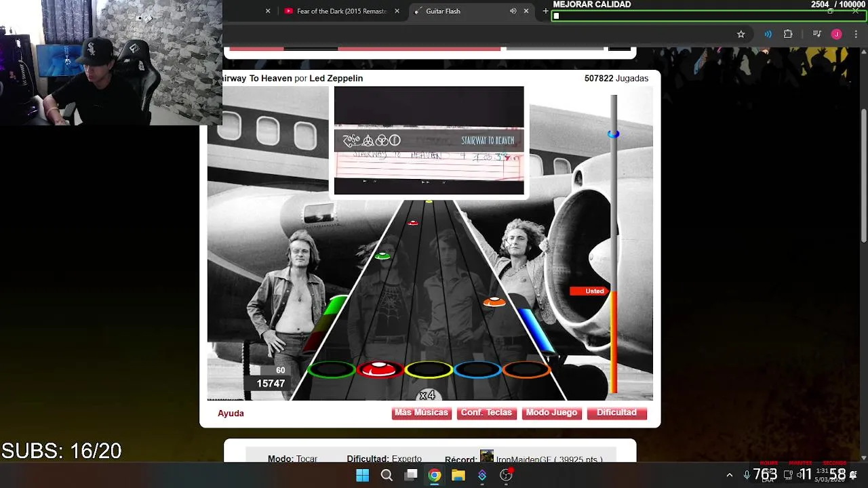Click the blue fret button
This screenshot has height=488, width=868.
coord(477,370)
